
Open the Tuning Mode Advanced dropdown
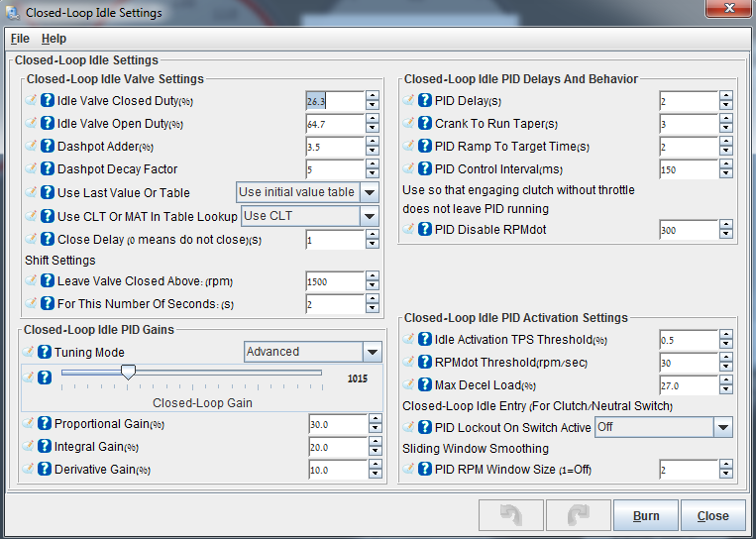[x=373, y=352]
